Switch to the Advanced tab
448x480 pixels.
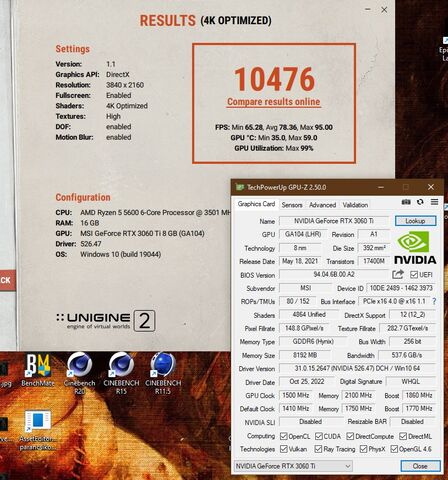click(x=322, y=205)
